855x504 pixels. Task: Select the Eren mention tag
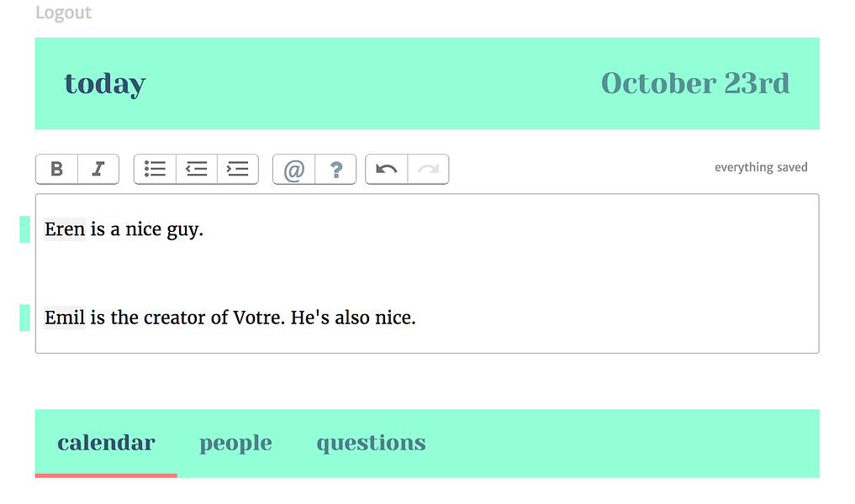tap(65, 229)
